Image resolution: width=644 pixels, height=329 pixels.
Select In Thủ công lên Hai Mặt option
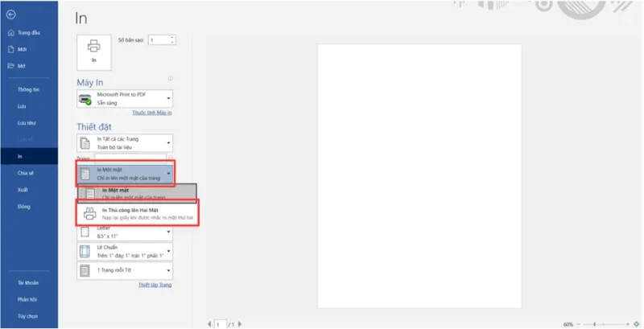(138, 213)
